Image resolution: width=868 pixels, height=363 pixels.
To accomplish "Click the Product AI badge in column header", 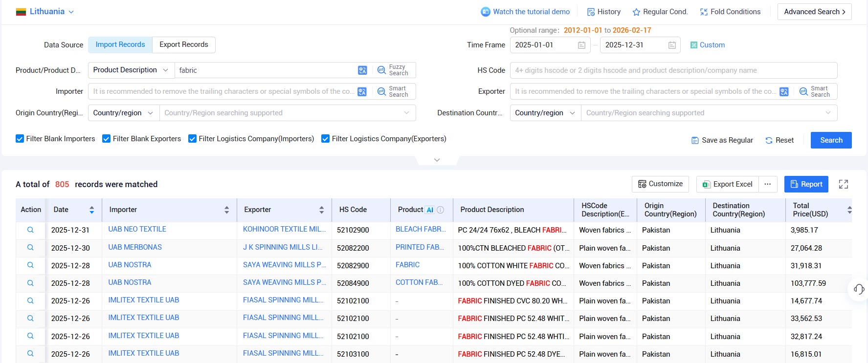I will tap(430, 210).
